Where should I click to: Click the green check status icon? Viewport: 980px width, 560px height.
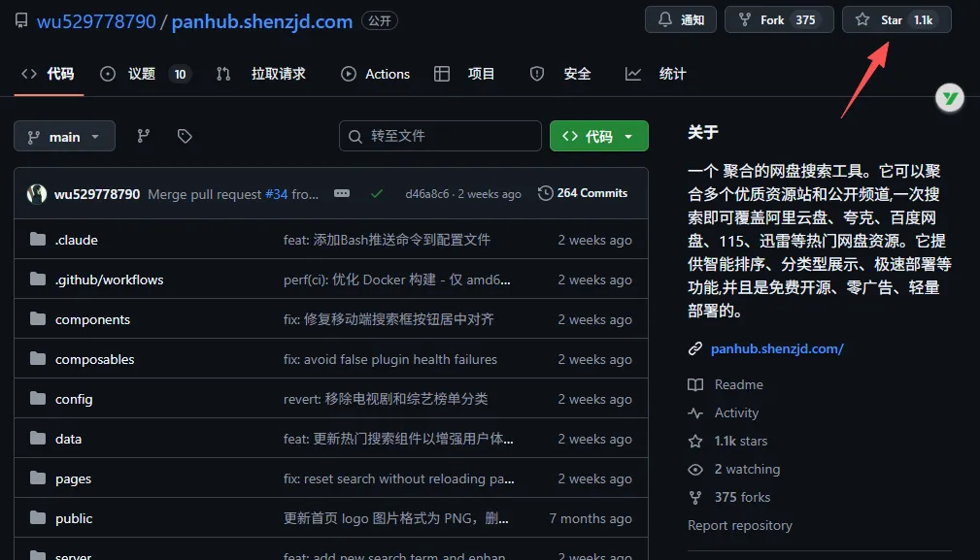[x=376, y=193]
